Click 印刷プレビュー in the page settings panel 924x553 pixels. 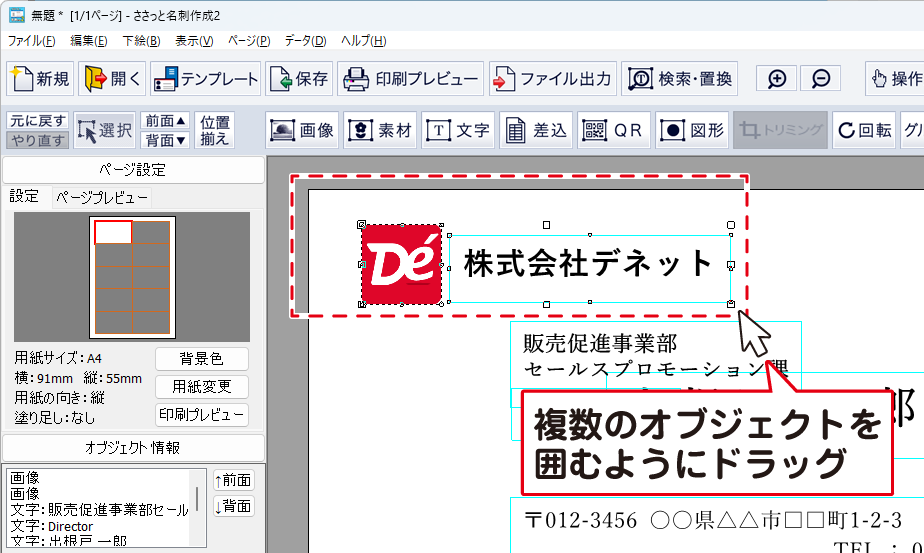pos(202,414)
